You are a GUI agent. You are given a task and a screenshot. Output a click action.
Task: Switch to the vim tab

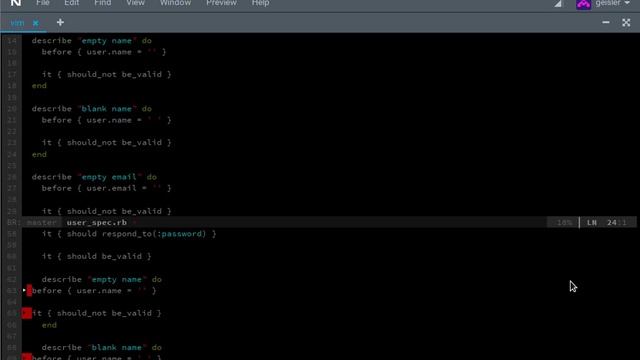(x=18, y=23)
